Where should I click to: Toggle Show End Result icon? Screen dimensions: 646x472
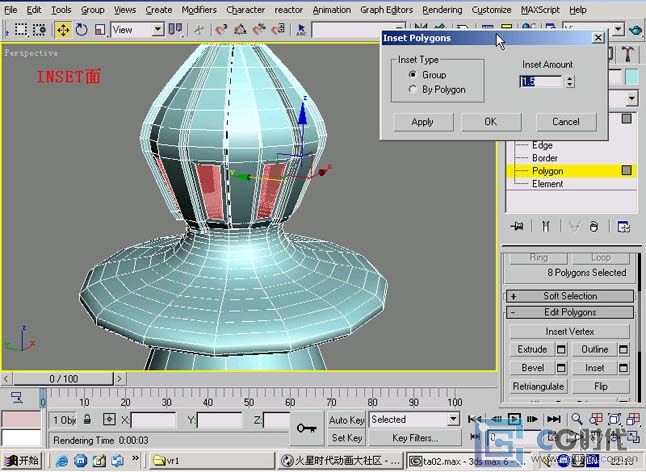(x=545, y=226)
